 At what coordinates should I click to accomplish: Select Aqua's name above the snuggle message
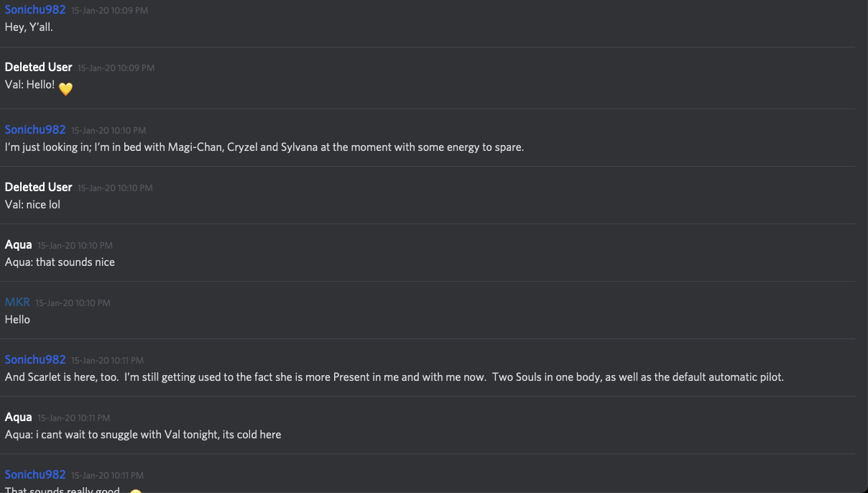19,417
